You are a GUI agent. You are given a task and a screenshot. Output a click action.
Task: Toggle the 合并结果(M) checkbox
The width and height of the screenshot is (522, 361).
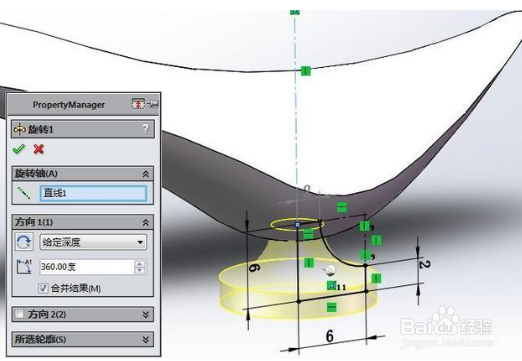point(43,288)
